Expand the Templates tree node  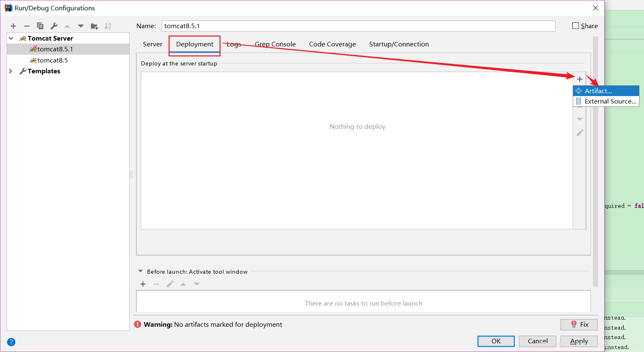point(11,71)
